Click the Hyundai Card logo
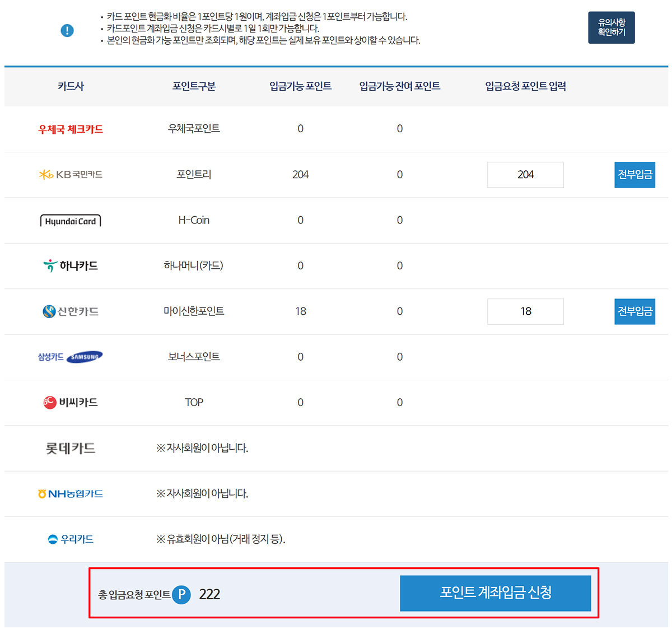 coord(71,221)
